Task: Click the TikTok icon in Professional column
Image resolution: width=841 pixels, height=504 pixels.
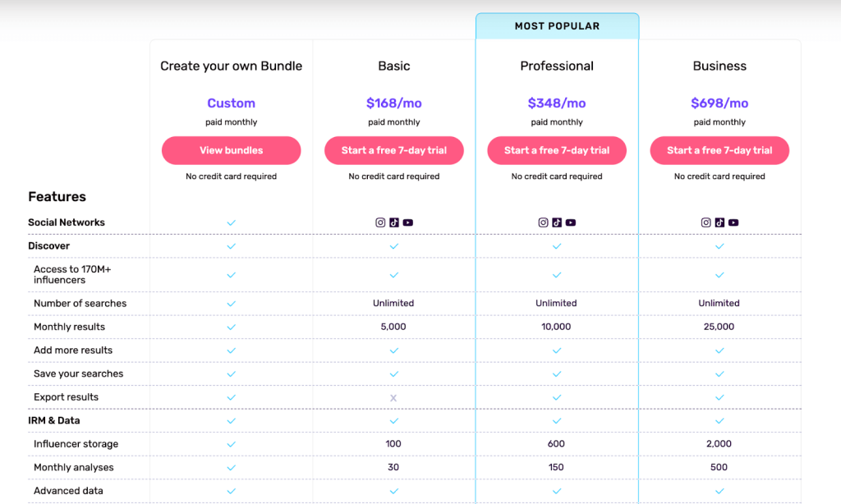Action: coord(557,222)
